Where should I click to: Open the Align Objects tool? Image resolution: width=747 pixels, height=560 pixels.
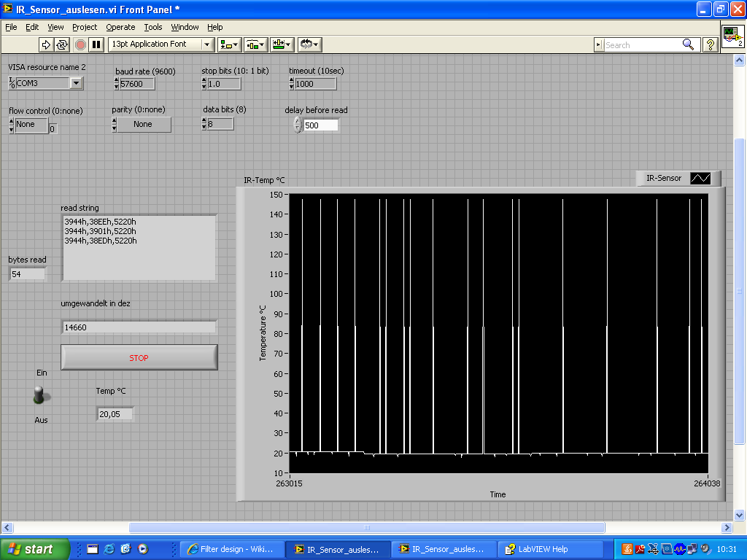(230, 44)
